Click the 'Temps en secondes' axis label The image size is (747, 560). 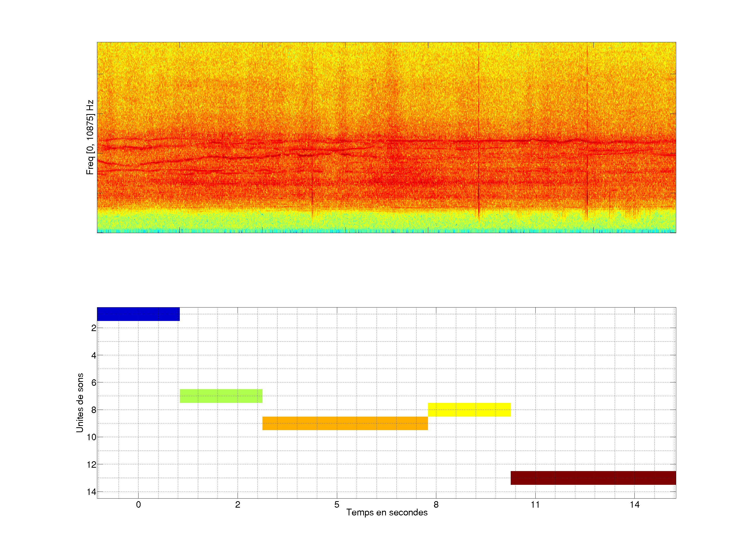click(387, 512)
